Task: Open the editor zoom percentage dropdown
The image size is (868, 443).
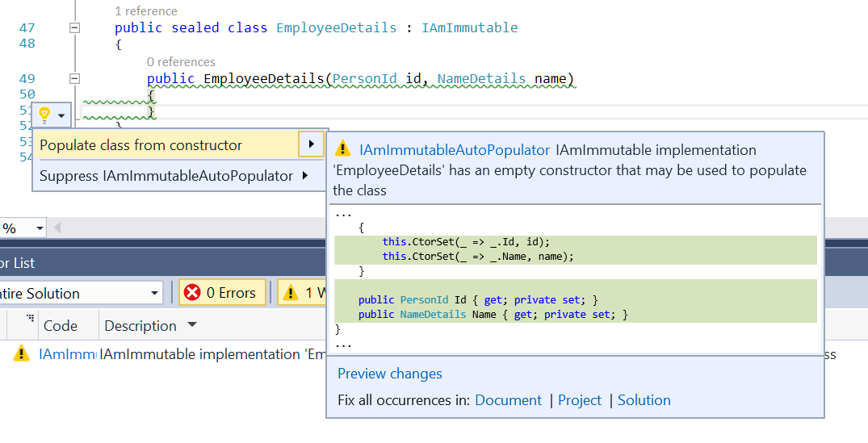Action: tap(40, 228)
